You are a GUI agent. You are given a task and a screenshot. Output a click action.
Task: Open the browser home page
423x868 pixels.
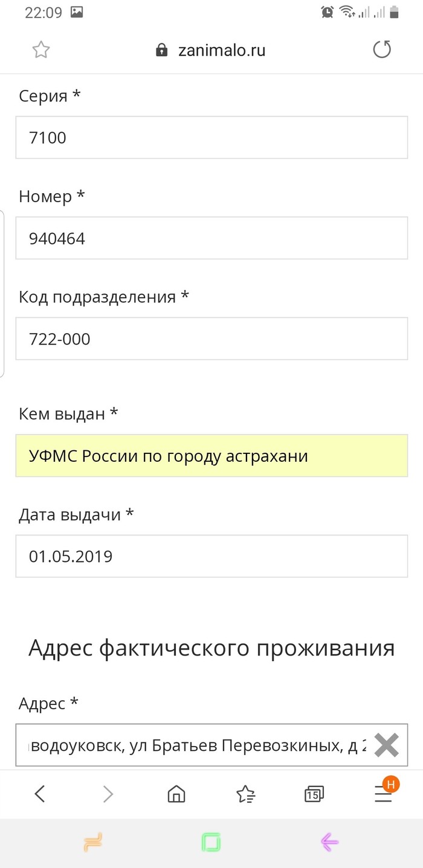coord(176,794)
